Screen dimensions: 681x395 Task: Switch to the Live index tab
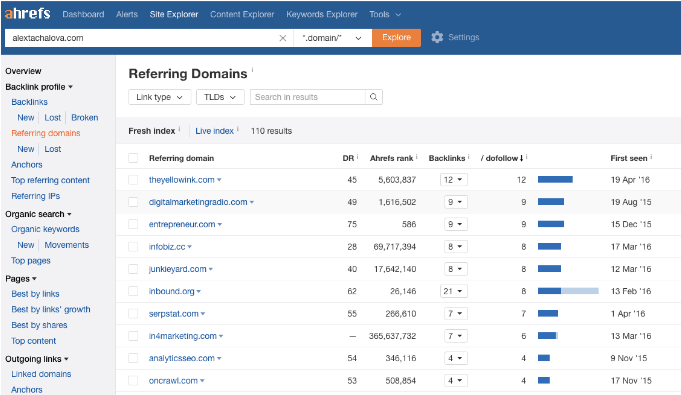click(215, 131)
